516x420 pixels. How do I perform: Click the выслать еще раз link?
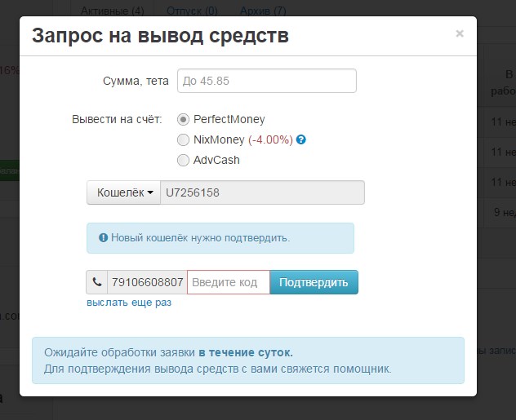pyautogui.click(x=128, y=303)
